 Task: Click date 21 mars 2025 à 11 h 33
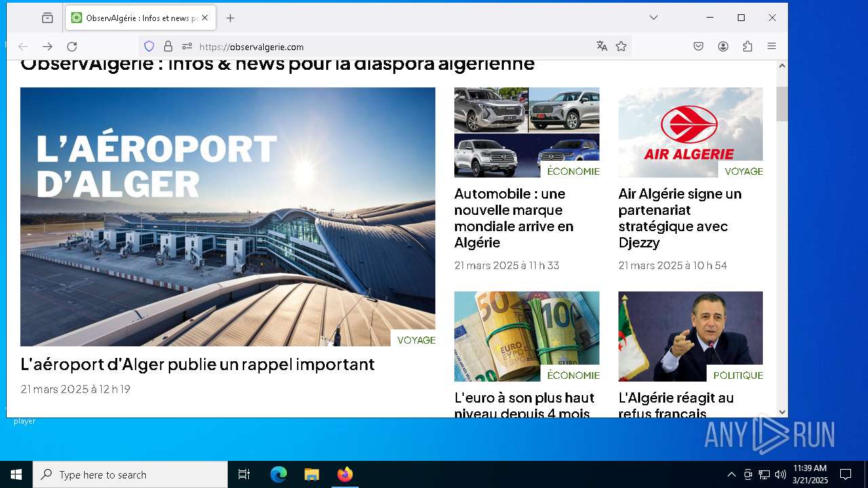[x=507, y=266]
